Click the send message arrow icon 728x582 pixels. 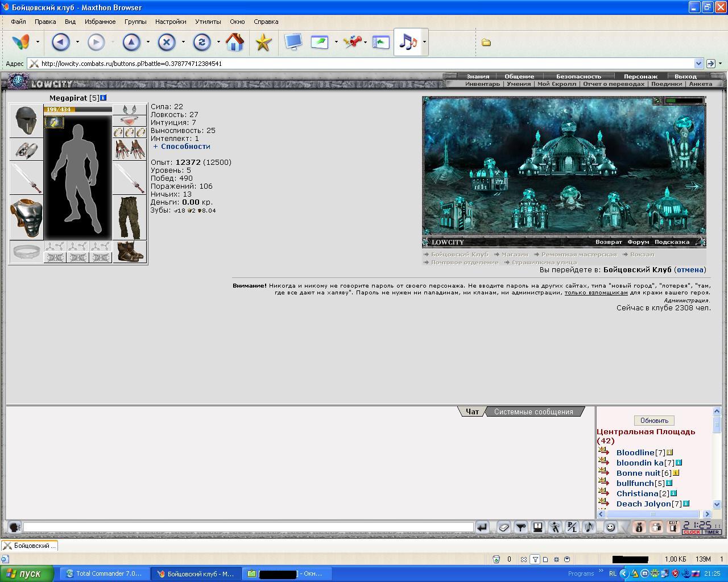click(482, 527)
